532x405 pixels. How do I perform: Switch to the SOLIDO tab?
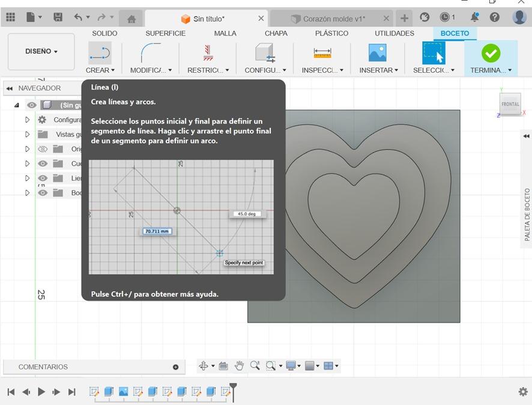[x=104, y=33]
